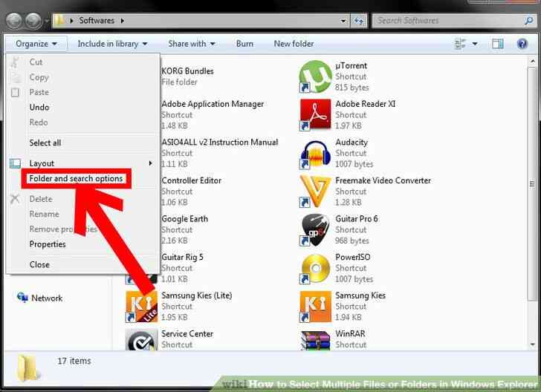Viewport: 541px width, 392px height.
Task: Select the Samsung Kies orange icon
Action: pos(315,307)
